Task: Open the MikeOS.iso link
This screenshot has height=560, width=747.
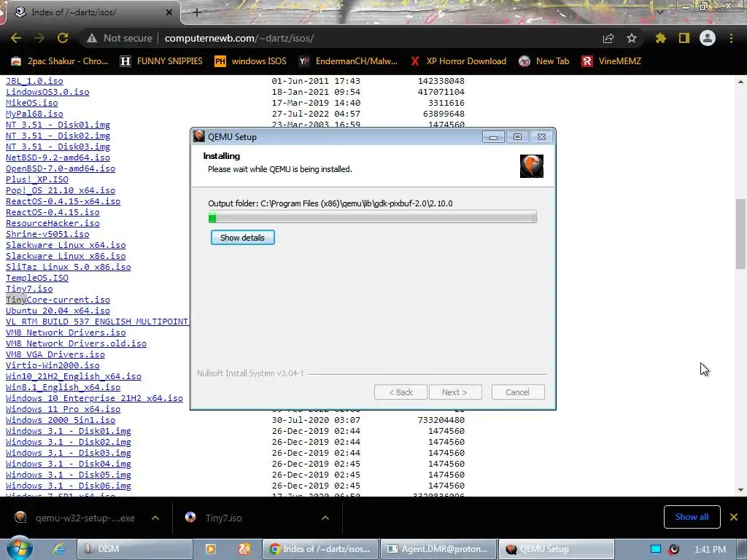Action: (31, 103)
